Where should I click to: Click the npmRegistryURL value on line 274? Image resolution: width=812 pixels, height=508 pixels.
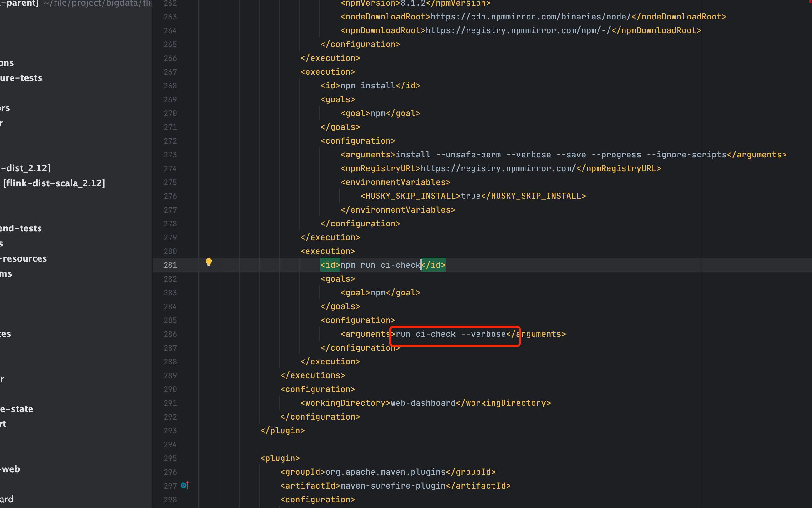coord(498,168)
